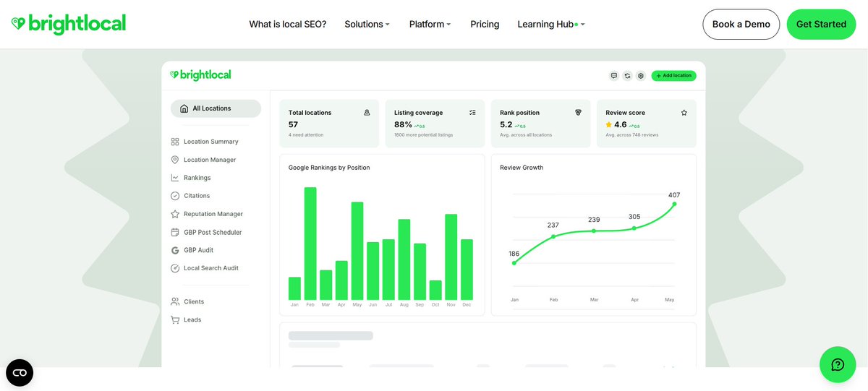Click the Listing coverage checklist icon
This screenshot has width=868, height=391.
coord(472,113)
